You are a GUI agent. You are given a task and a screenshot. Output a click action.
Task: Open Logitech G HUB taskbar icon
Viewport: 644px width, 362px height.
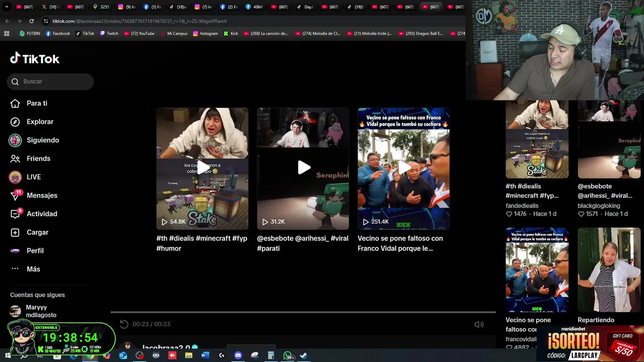point(221,355)
